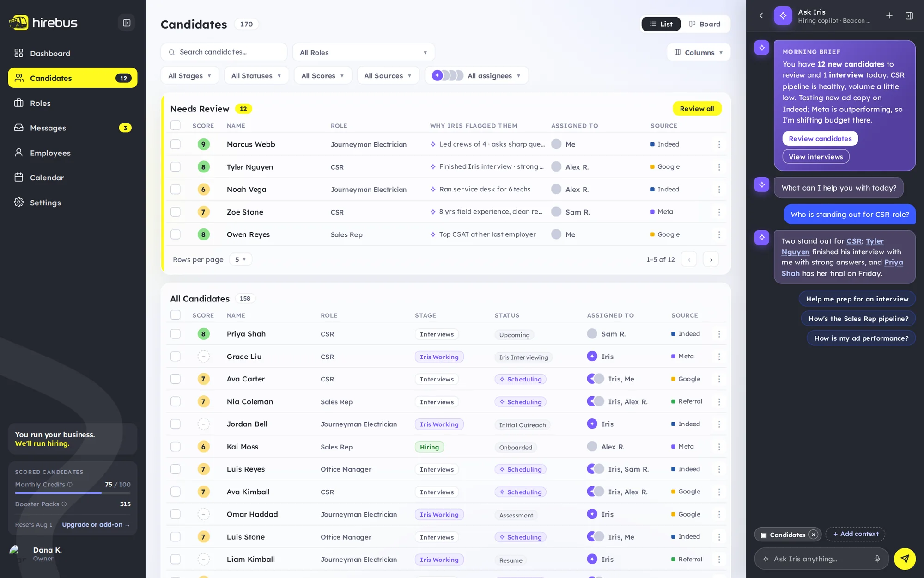
Task: Open Calendar in sidebar
Action: tap(73, 178)
